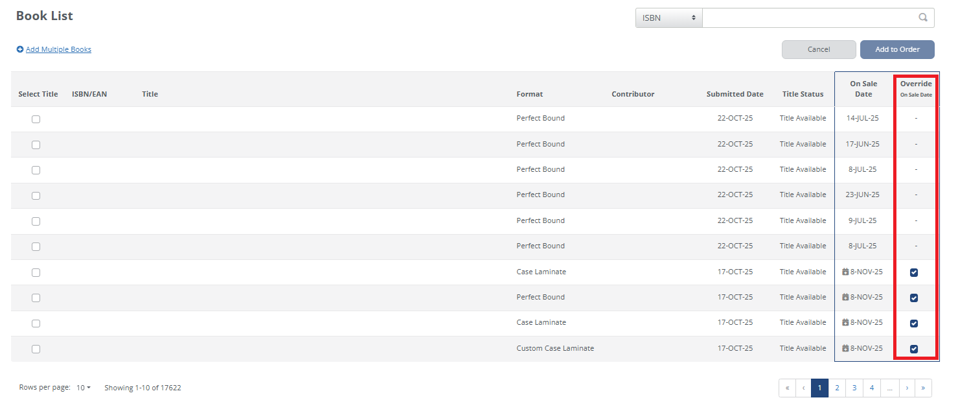
Task: Click the plus icon beside Add Multiple Books
Action: tap(20, 49)
